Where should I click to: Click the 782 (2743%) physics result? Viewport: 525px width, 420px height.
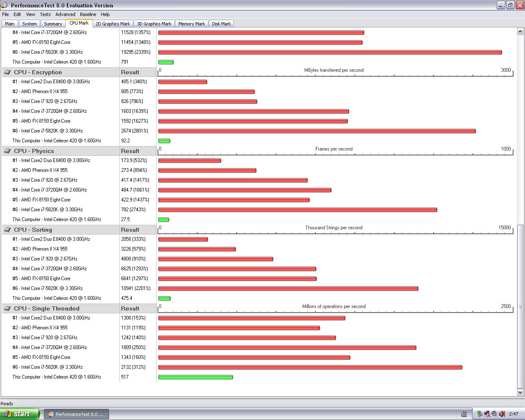[133, 210]
